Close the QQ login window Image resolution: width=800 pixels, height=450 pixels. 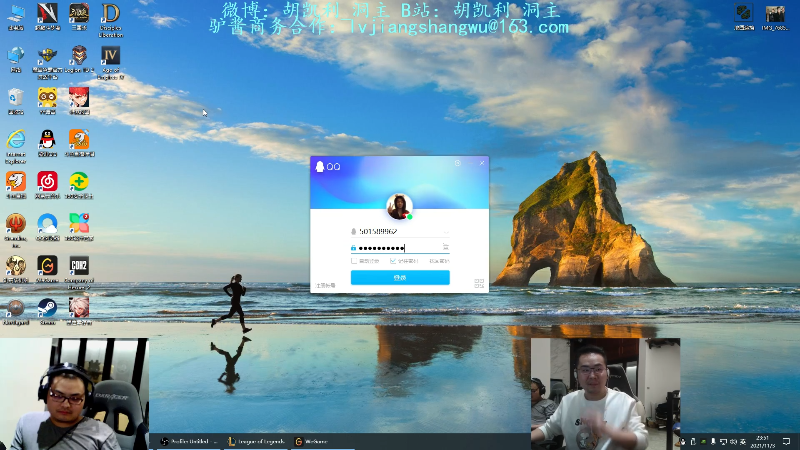482,163
